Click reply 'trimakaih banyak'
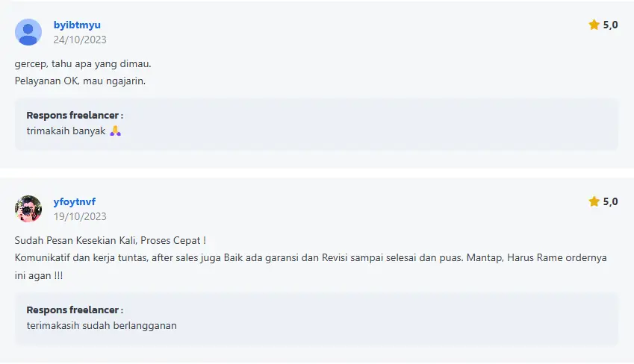The height and width of the screenshot is (364, 634). pyautogui.click(x=66, y=131)
